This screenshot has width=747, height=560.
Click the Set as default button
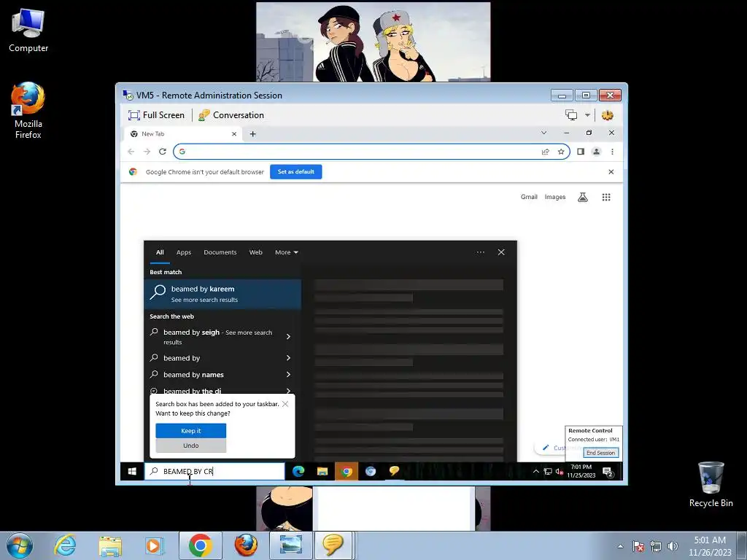[296, 172]
